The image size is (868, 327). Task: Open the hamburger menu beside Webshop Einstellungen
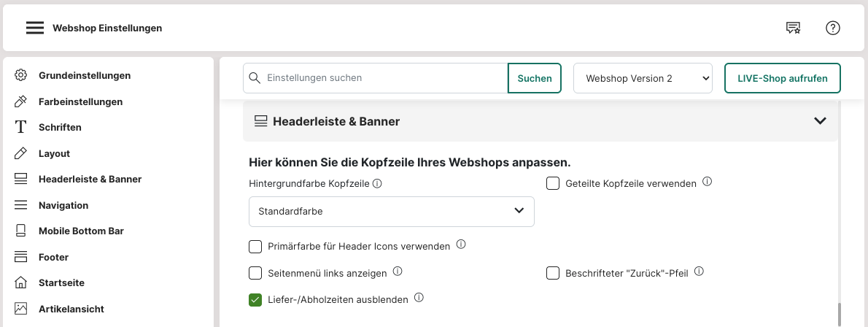[35, 28]
